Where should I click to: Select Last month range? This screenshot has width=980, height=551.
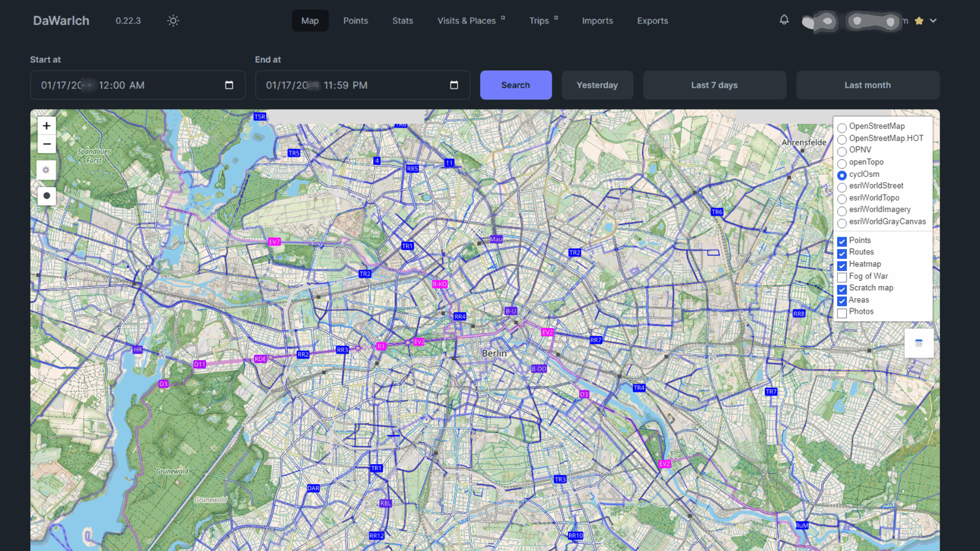(x=868, y=85)
